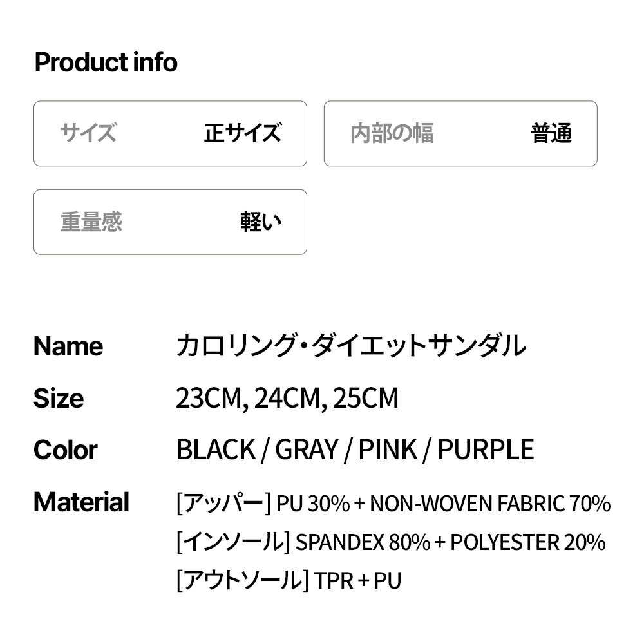This screenshot has width=644, height=644.
Task: Click the Product info heading
Action: 106,62
